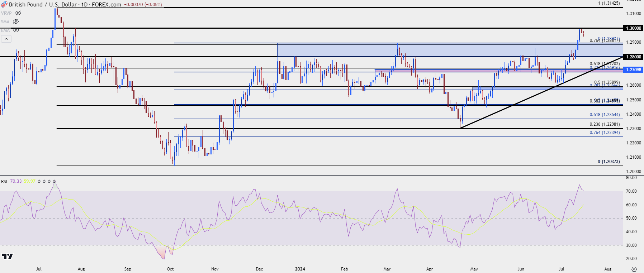
Task: Click blue Fibonacci label 0.764 (1.22394)
Action: [605, 133]
